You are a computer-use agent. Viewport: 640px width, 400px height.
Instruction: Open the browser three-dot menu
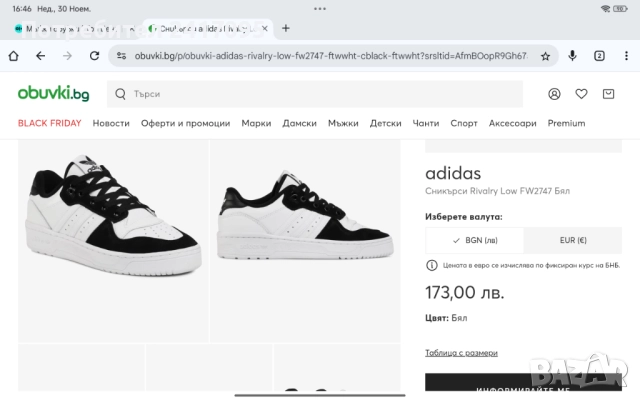pos(626,56)
